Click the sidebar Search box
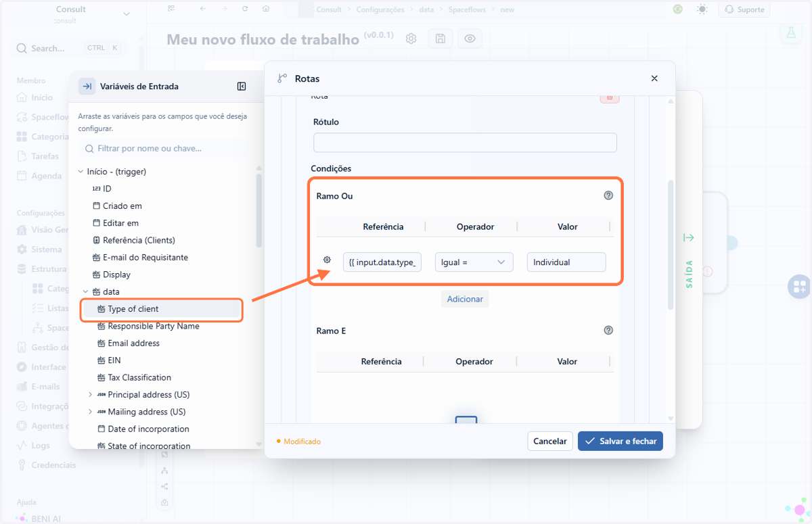Screen dimensions: 812x524 coord(69,48)
